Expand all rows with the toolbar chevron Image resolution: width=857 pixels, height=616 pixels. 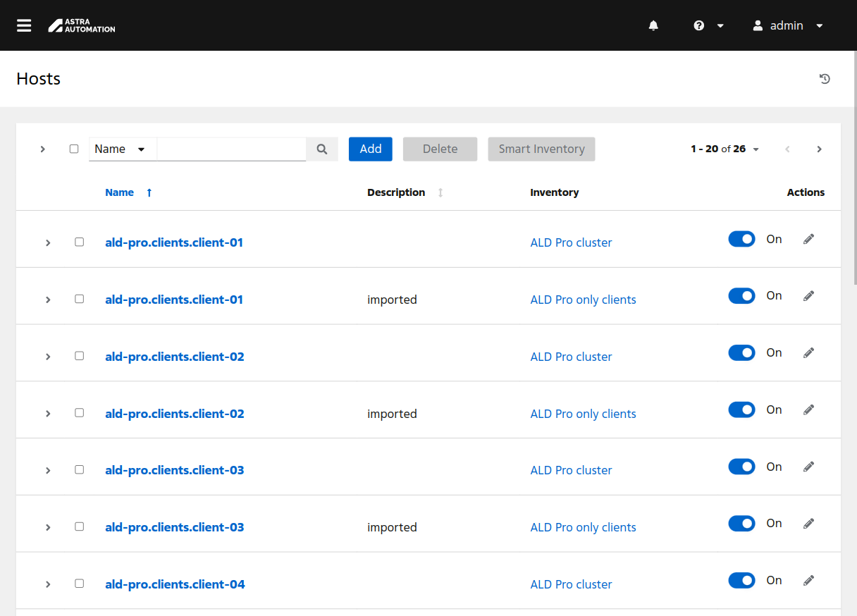point(43,149)
